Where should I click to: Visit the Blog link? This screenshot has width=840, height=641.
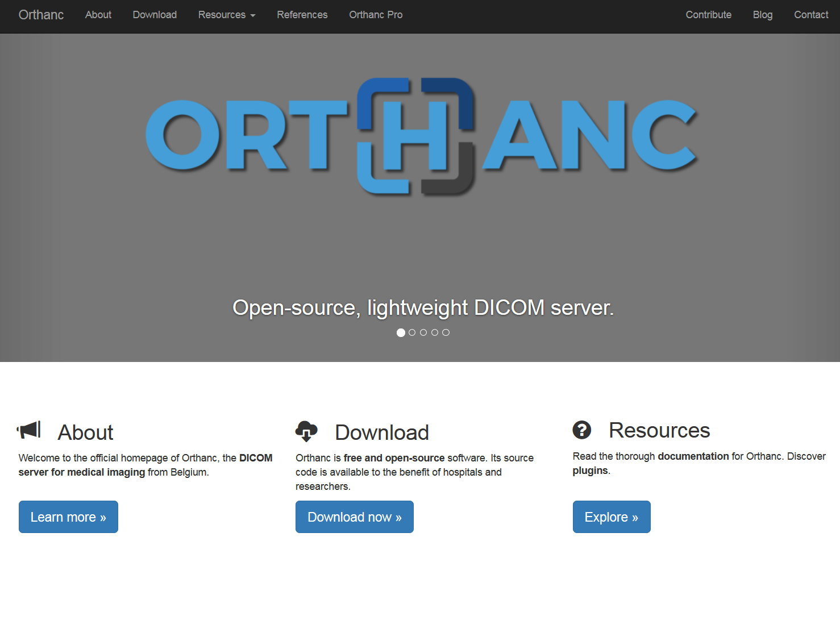(x=763, y=15)
